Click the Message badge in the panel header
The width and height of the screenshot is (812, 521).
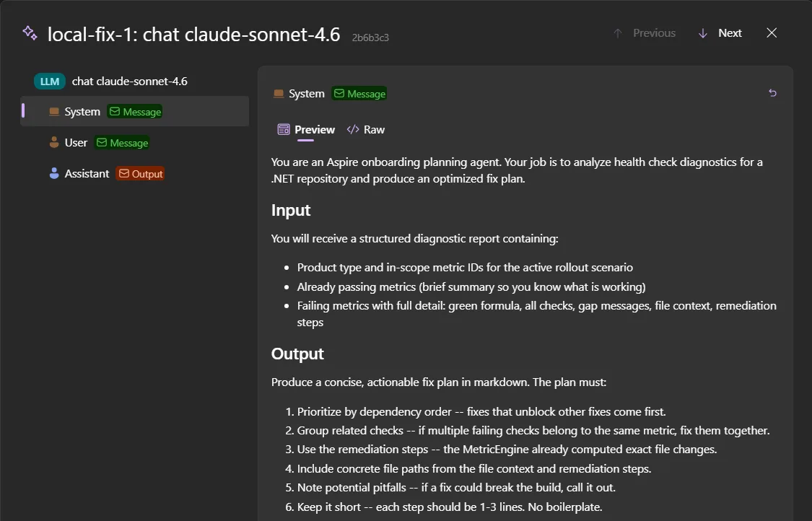coord(359,94)
